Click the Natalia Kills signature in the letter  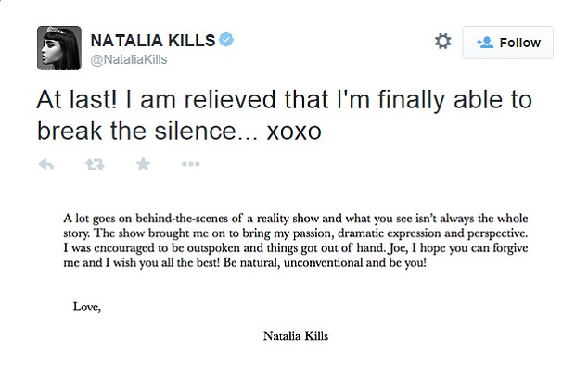(x=296, y=335)
